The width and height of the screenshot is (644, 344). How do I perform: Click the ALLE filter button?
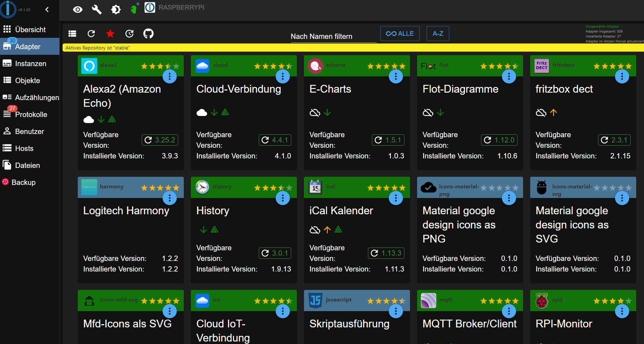point(400,34)
